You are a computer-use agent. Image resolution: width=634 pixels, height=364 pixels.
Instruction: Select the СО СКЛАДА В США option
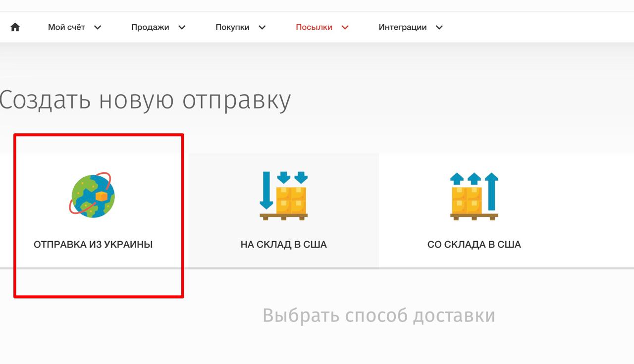pyautogui.click(x=474, y=244)
